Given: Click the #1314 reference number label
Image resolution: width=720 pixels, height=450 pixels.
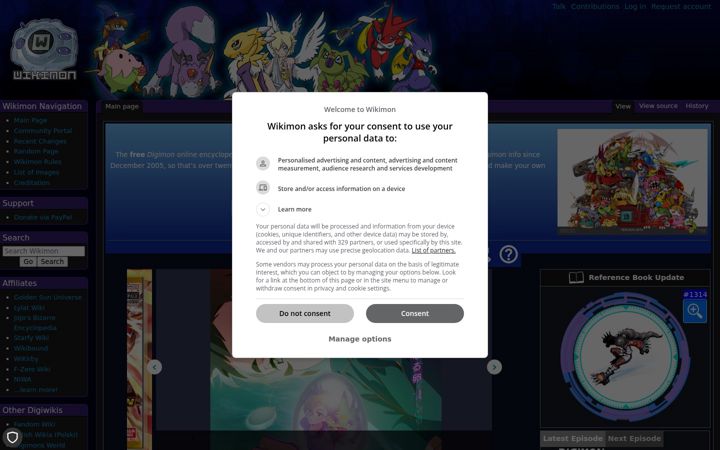Looking at the screenshot, I should tap(695, 295).
